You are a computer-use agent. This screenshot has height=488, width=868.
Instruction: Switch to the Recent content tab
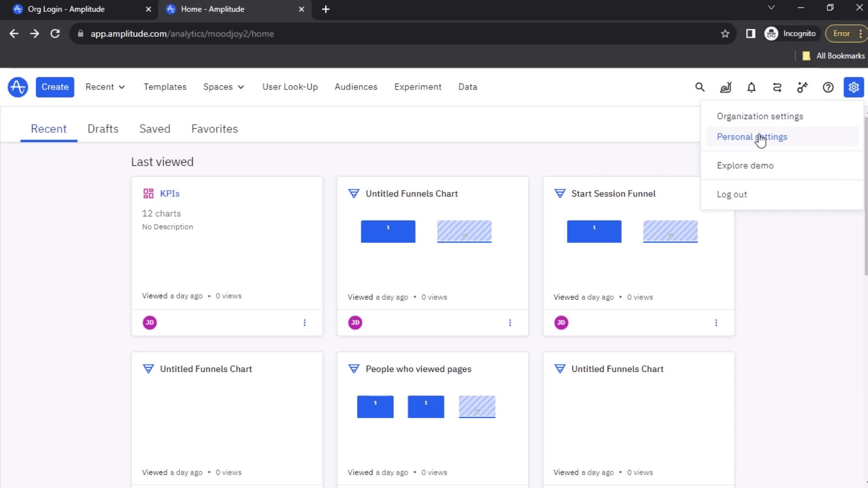(x=49, y=129)
